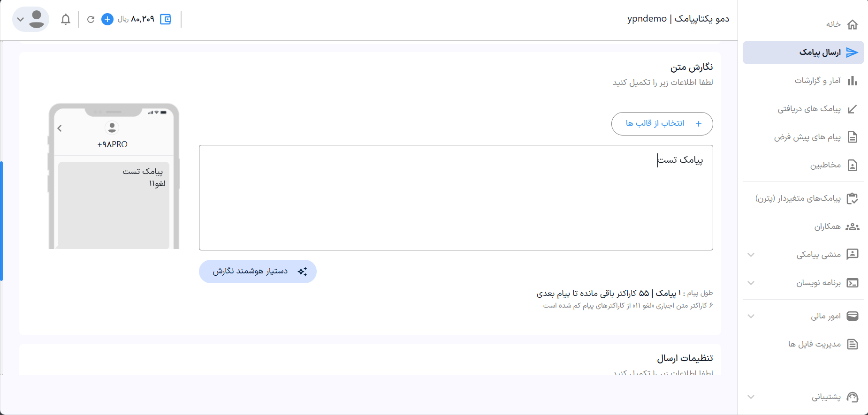868x415 pixels.
Task: Open the user profile dropdown
Action: click(x=30, y=19)
